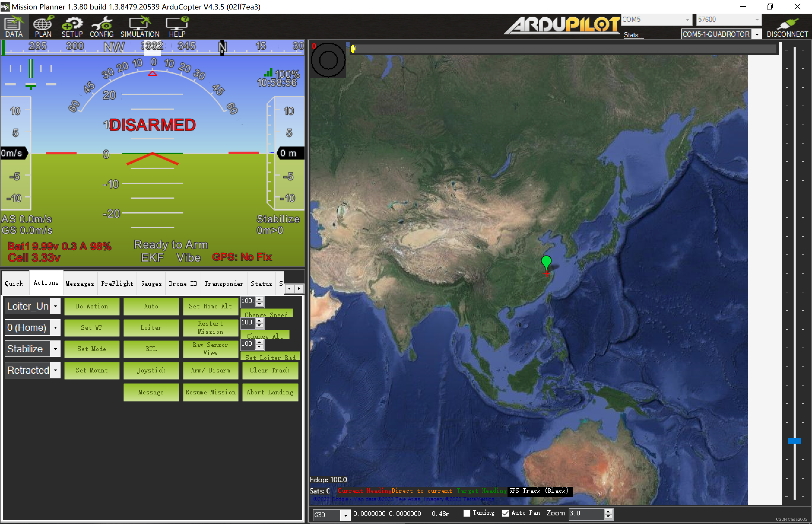812x524 pixels.
Task: Expand the COM5 port dropdown
Action: click(687, 20)
